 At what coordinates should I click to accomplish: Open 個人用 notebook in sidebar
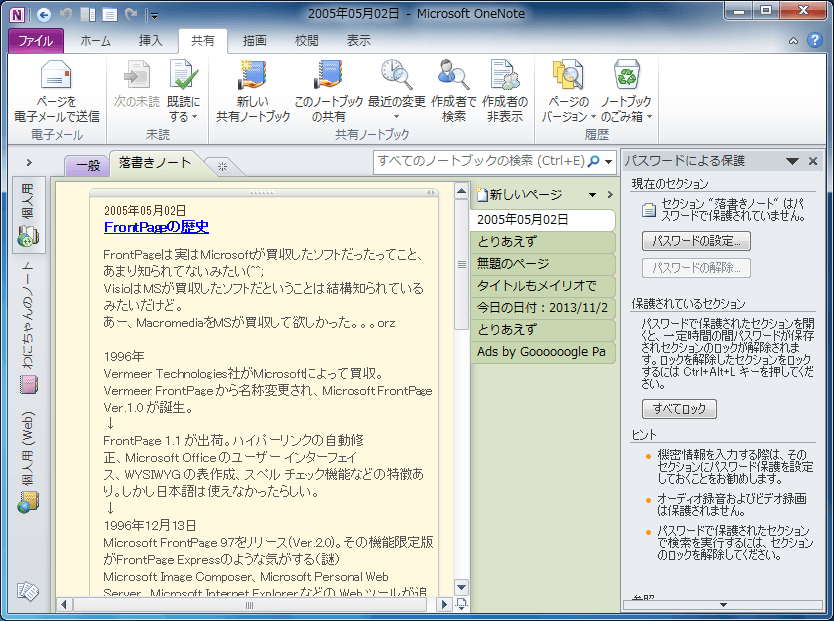28,215
